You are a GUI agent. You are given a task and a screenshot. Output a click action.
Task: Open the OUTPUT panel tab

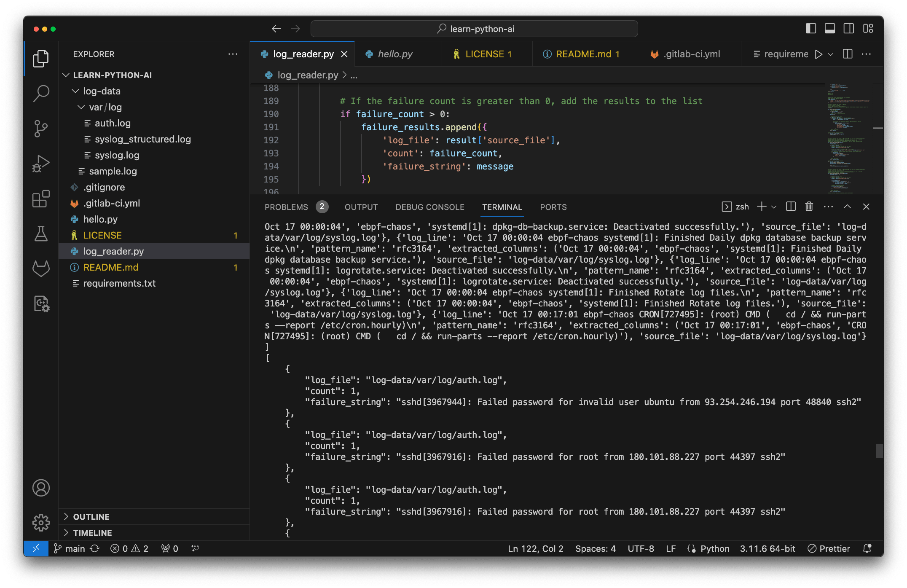[x=361, y=207]
